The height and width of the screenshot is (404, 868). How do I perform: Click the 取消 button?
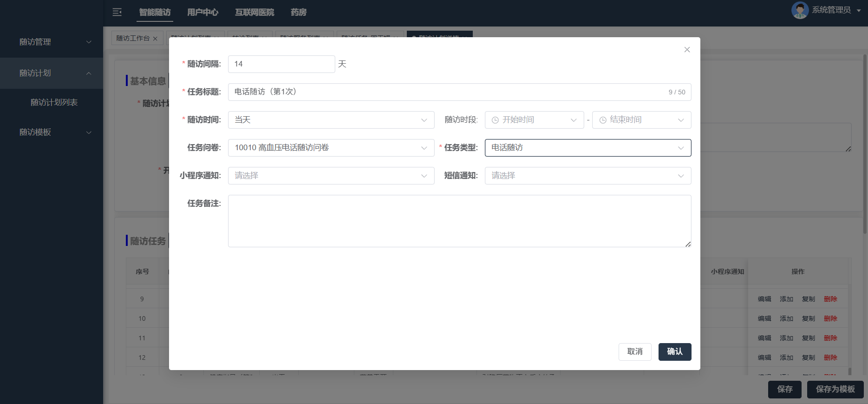pos(635,352)
